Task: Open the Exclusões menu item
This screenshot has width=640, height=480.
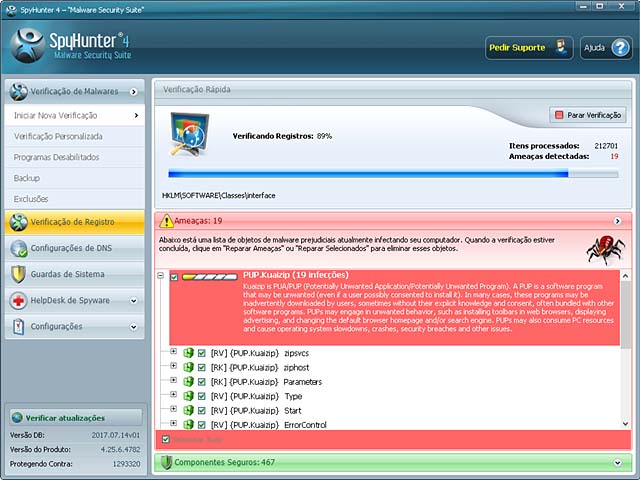Action: pyautogui.click(x=75, y=199)
